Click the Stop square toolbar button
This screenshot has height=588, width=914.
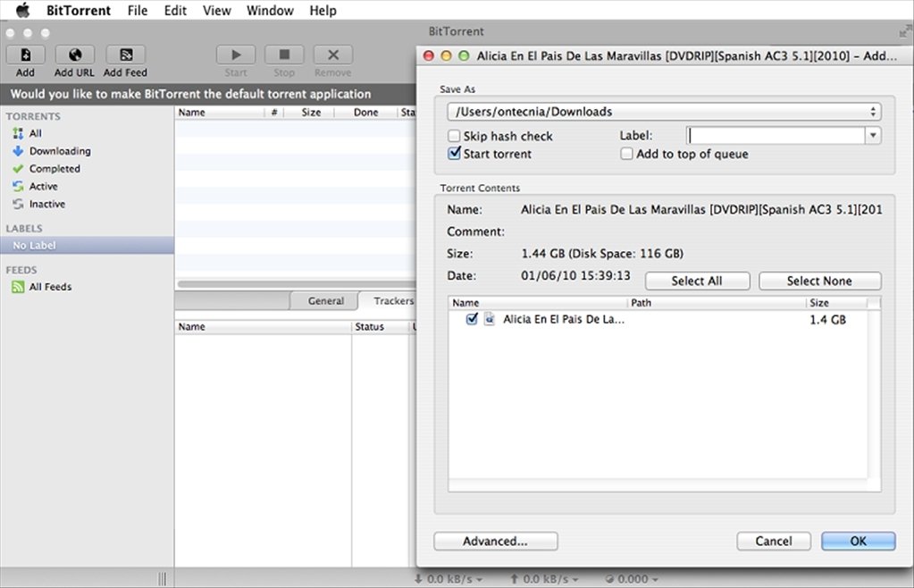point(284,55)
